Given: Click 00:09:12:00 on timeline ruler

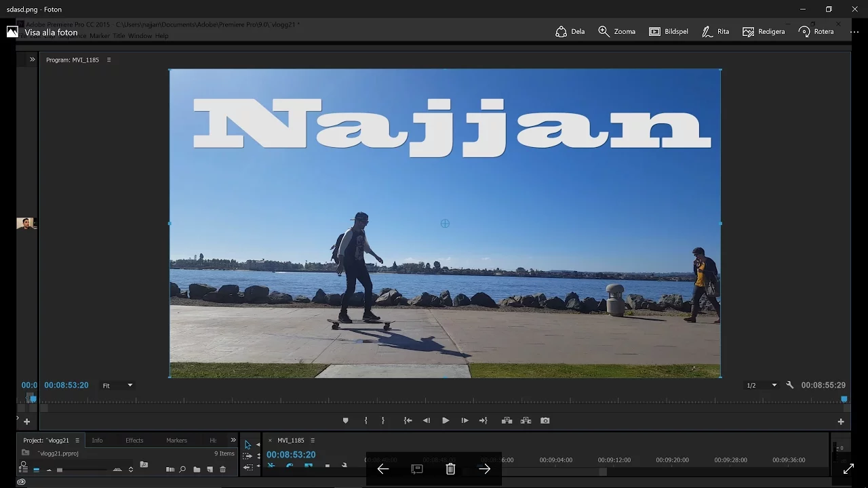Looking at the screenshot, I should [614, 460].
